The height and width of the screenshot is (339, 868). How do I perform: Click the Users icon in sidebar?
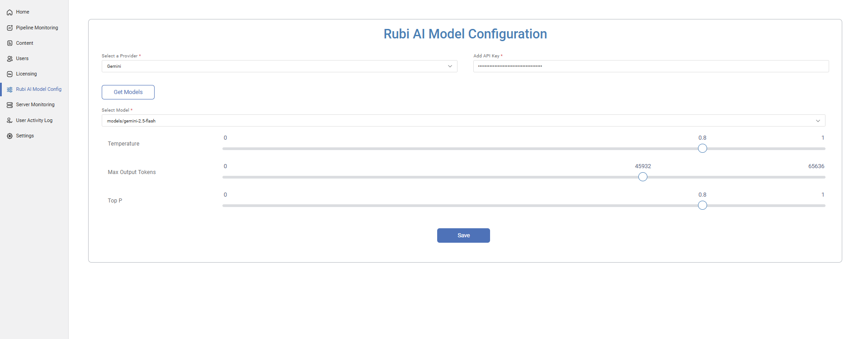[x=9, y=59]
